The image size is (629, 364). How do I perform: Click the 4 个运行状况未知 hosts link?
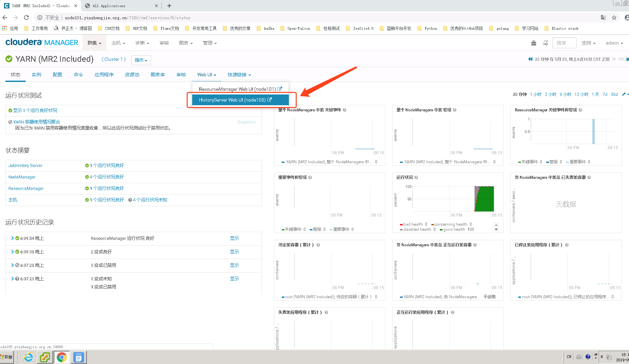150,200
